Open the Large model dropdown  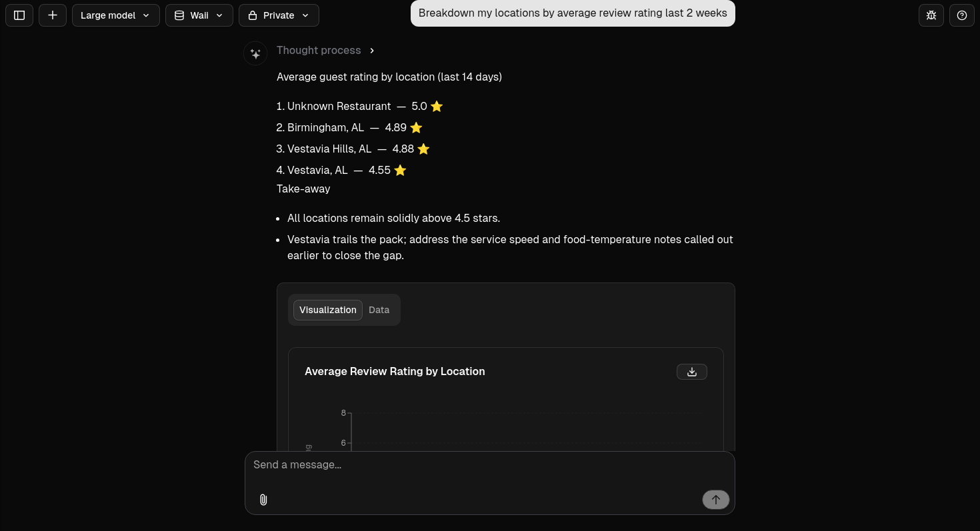click(x=115, y=15)
